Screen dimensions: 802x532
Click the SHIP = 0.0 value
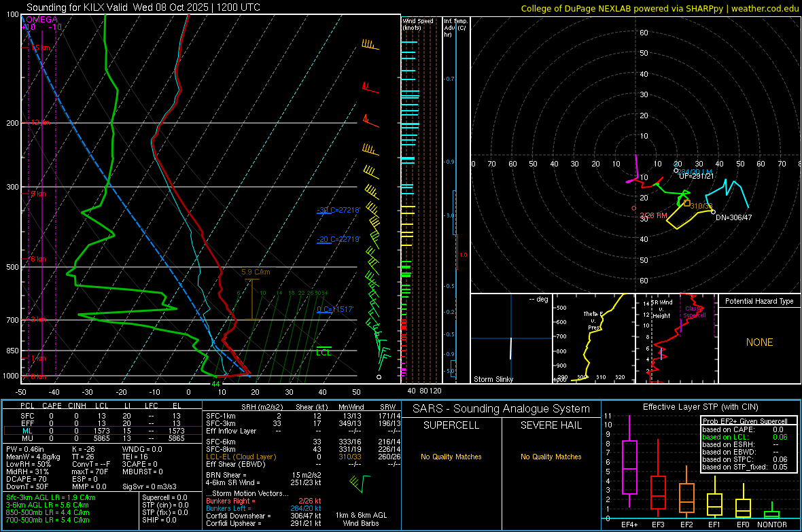coord(159,520)
